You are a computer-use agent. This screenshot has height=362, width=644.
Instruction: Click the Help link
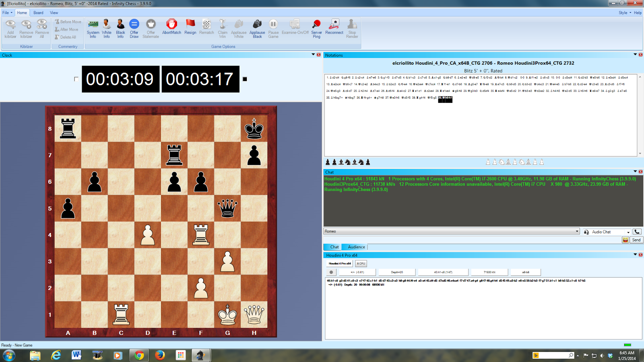pos(638,12)
